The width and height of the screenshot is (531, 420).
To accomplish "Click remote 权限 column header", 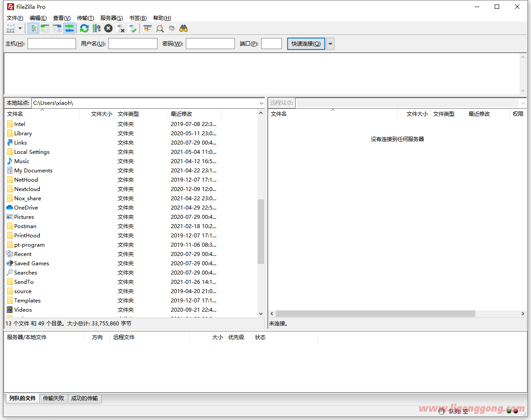I will tap(518, 114).
